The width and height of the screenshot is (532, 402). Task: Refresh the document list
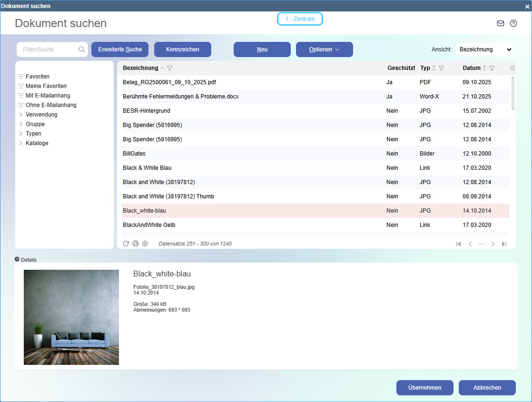[x=126, y=243]
